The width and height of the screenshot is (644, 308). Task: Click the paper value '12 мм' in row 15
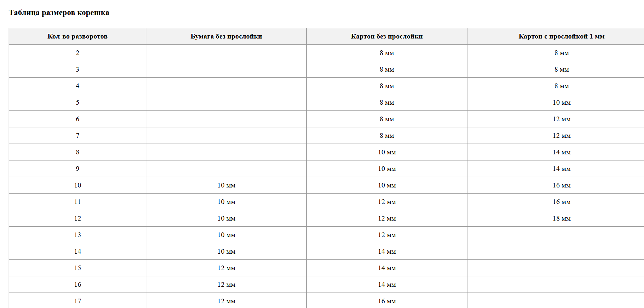pos(226,268)
